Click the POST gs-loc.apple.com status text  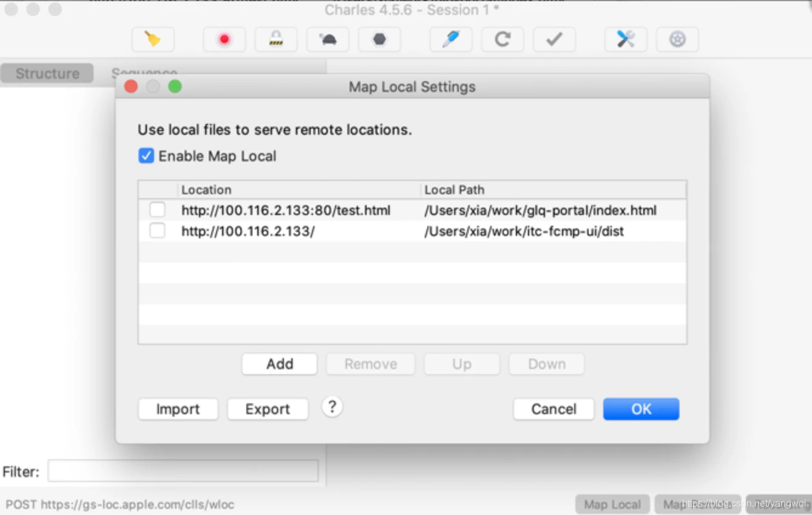(120, 504)
